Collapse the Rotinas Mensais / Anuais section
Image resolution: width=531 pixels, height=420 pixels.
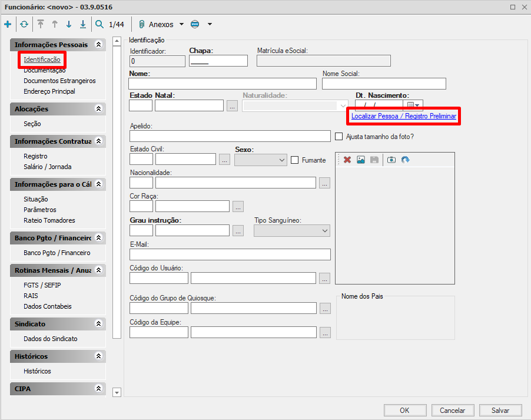[98, 270]
